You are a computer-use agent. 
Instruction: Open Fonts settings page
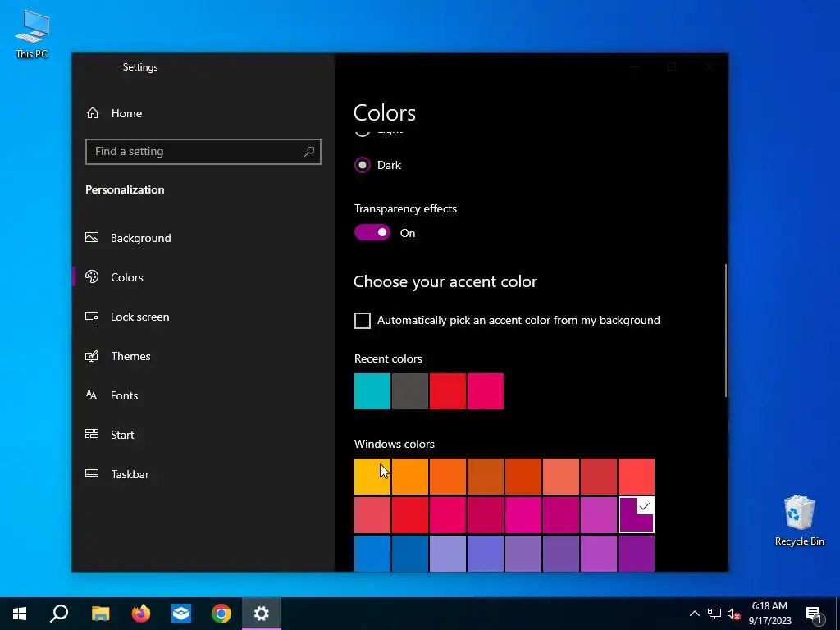(125, 395)
